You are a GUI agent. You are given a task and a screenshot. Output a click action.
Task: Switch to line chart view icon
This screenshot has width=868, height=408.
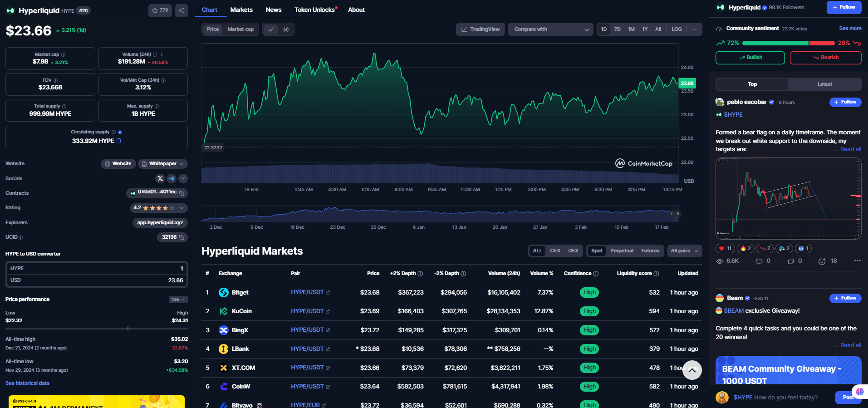[271, 29]
